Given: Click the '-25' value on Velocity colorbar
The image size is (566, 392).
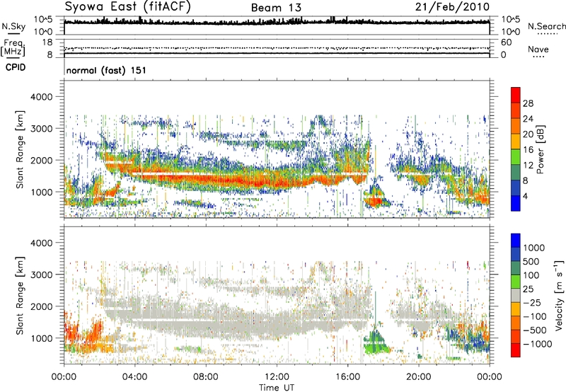Looking at the screenshot, I should [533, 303].
